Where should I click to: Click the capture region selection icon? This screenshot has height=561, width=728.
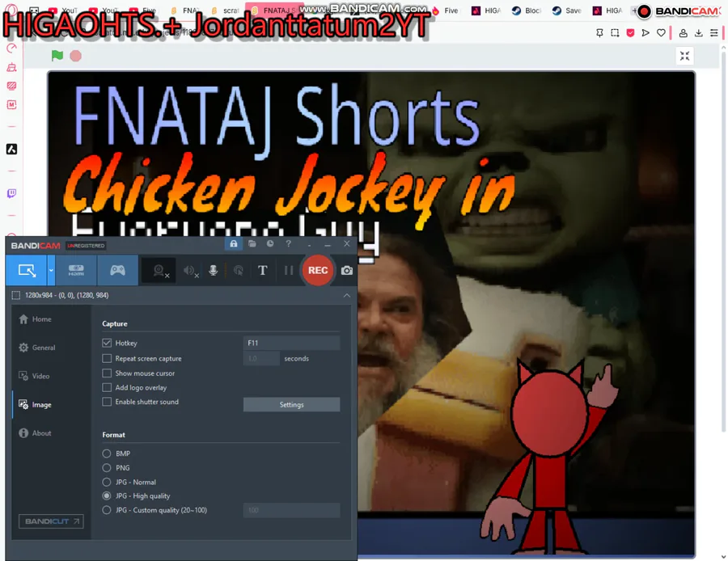(x=16, y=296)
